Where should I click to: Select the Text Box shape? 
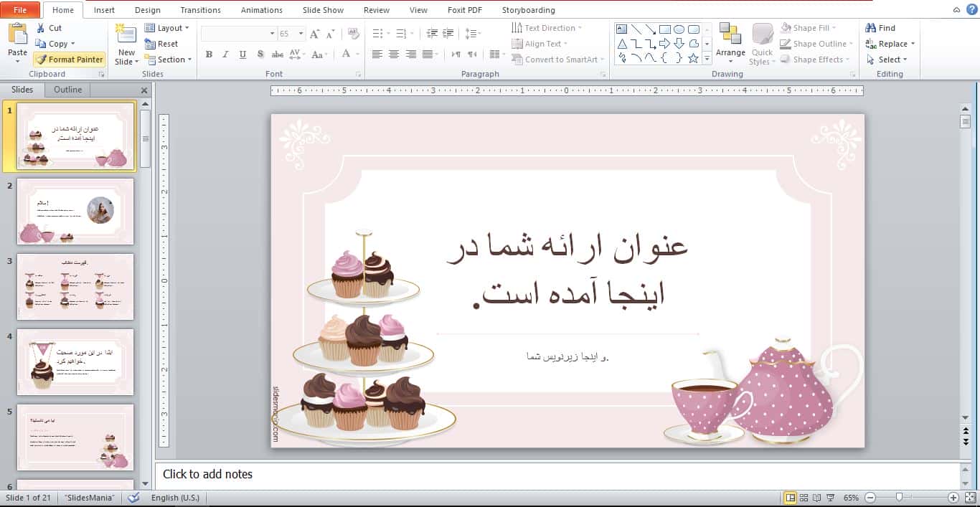click(622, 29)
